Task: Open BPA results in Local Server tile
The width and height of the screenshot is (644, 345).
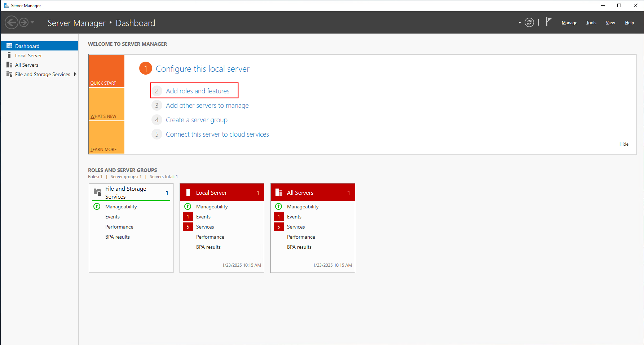Action: pyautogui.click(x=208, y=247)
